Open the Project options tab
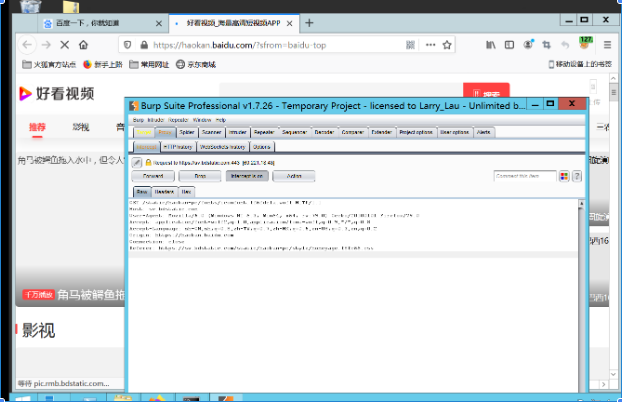 416,132
